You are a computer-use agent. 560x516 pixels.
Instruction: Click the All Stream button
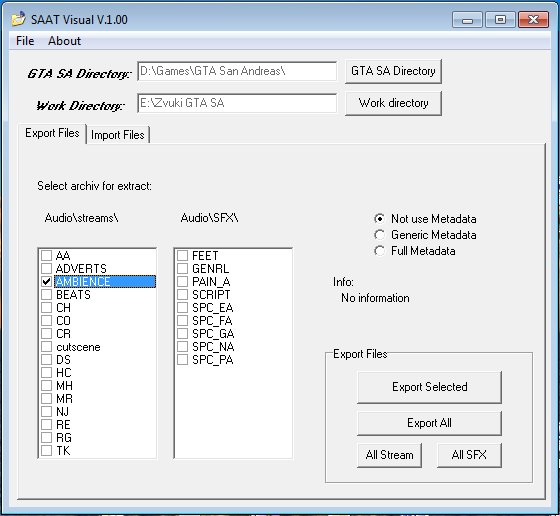tap(389, 455)
